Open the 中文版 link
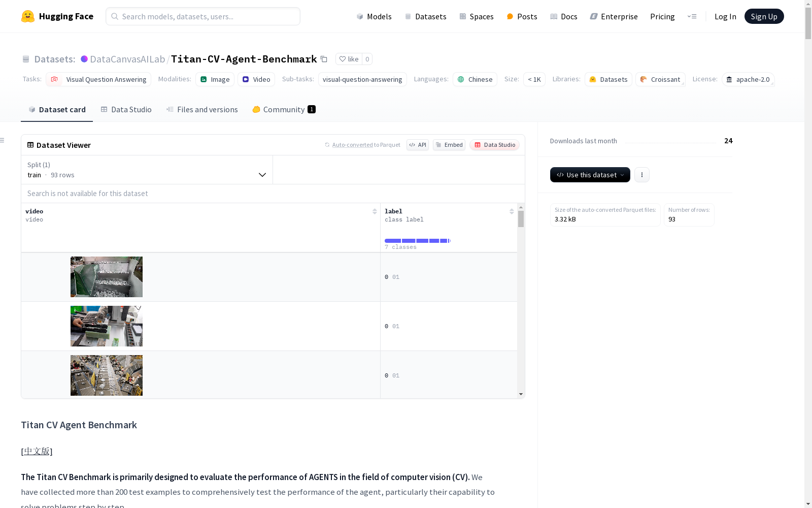Viewport: 812px width, 508px height. tap(37, 451)
